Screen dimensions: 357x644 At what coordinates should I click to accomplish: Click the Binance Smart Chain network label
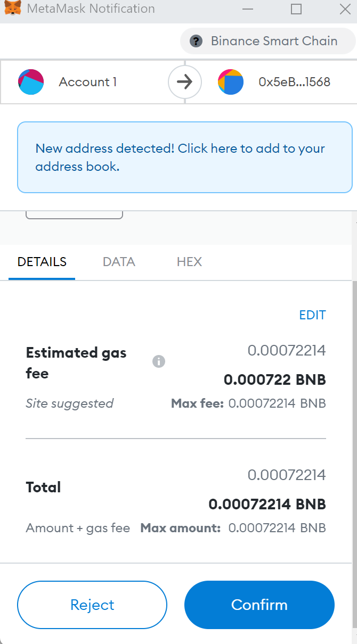[x=274, y=41]
